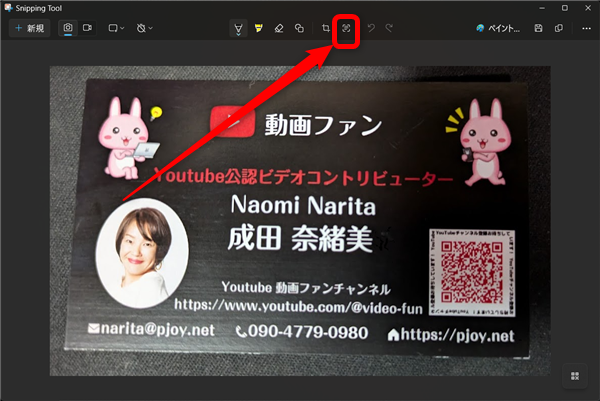Select the ballpoint pen tool
Screen dimensions: 600x401
pyautogui.click(x=238, y=28)
